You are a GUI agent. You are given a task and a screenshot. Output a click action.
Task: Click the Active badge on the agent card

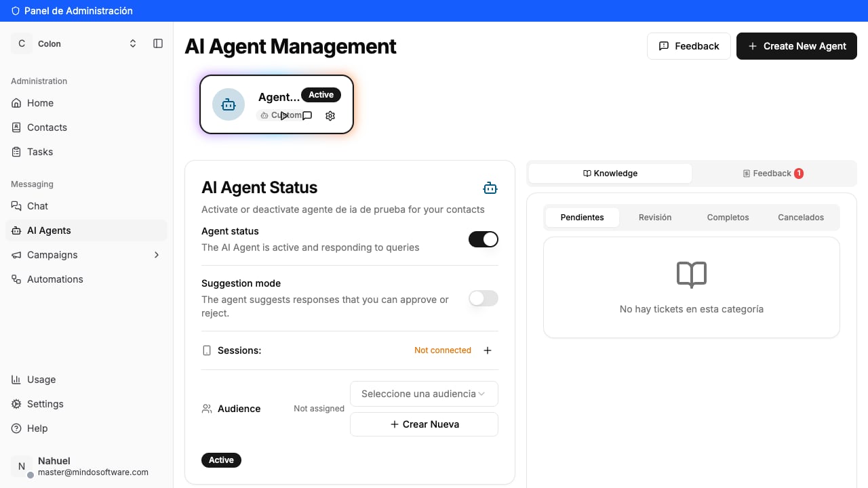pyautogui.click(x=321, y=95)
